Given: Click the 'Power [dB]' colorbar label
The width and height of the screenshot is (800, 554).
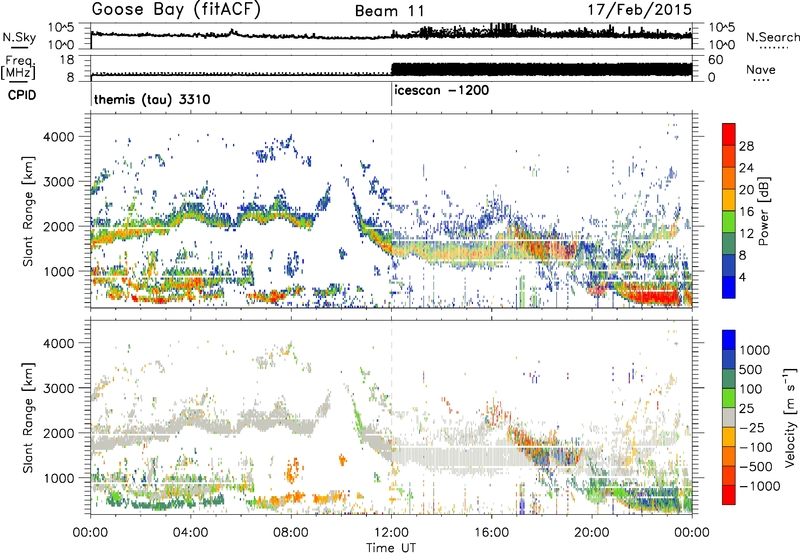Looking at the screenshot, I should tap(763, 211).
